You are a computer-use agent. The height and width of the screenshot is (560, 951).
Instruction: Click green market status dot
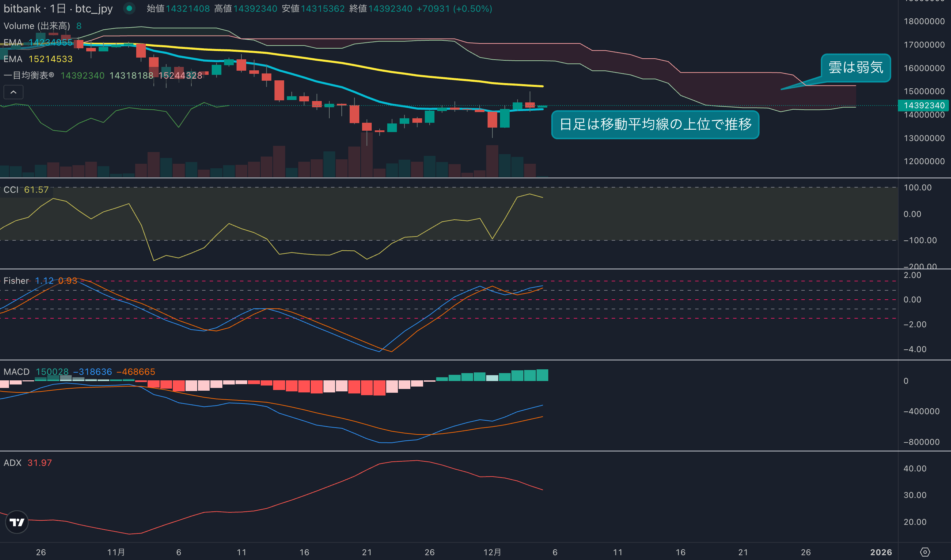[x=129, y=8]
